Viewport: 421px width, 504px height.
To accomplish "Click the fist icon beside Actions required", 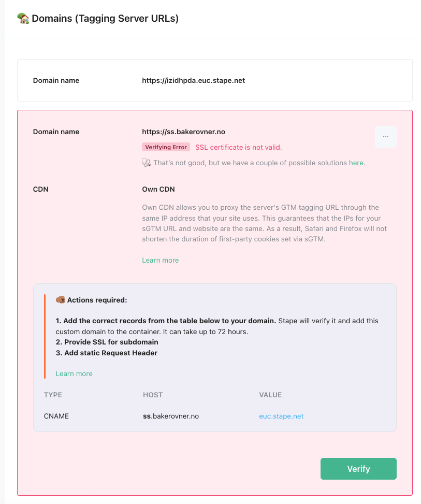I will point(61,300).
